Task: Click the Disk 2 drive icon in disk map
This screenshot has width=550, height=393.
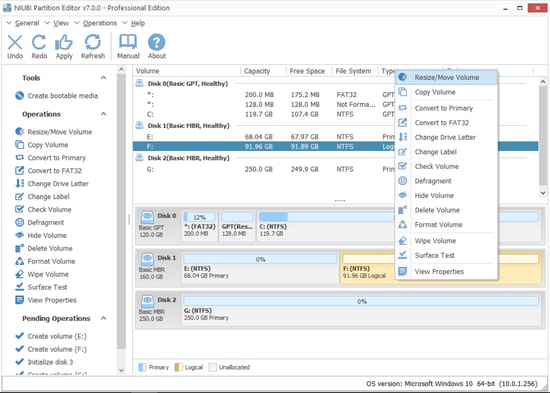Action: [147, 301]
